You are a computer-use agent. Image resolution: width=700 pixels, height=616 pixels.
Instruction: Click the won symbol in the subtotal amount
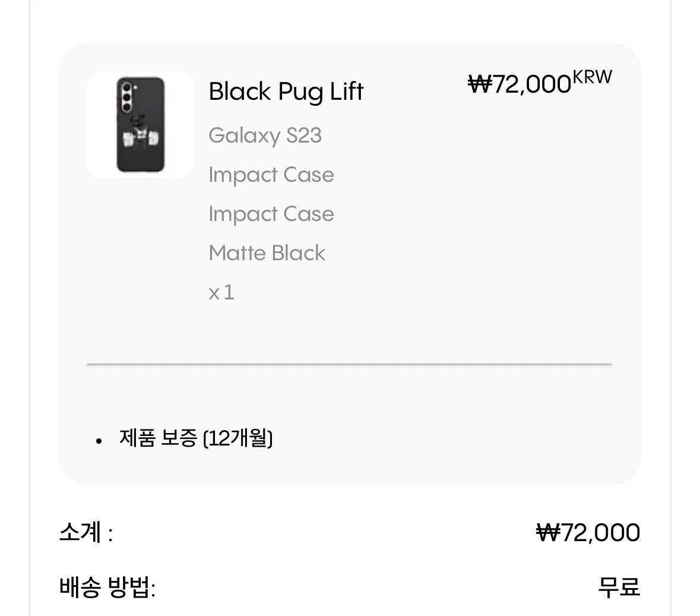point(547,532)
